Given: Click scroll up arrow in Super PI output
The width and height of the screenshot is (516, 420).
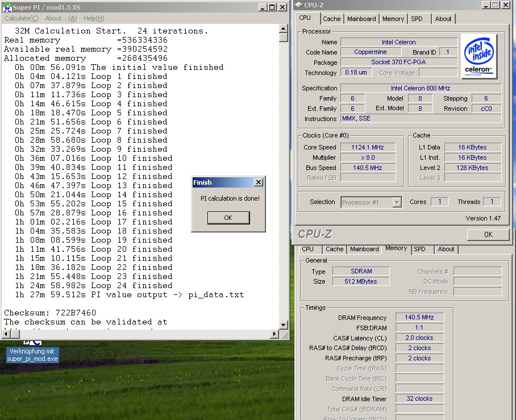Looking at the screenshot, I should pos(284,28).
